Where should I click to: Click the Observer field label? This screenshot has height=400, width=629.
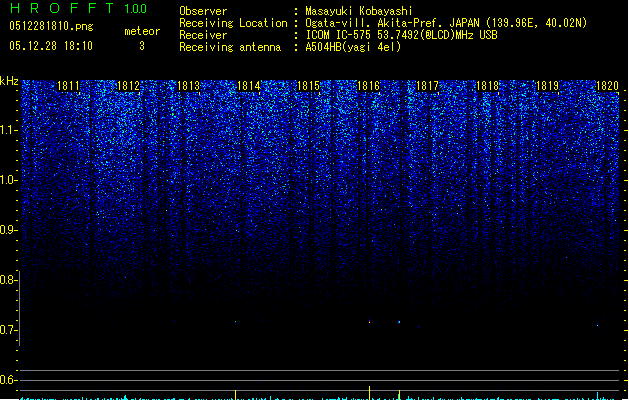coord(203,11)
